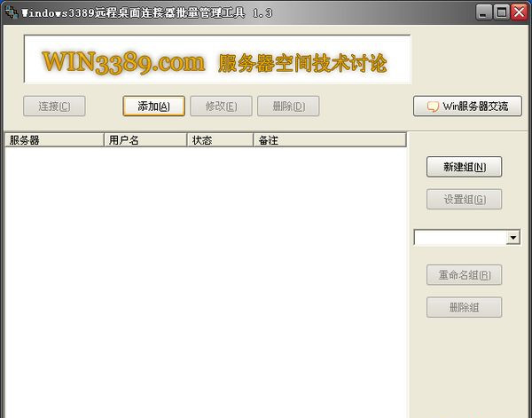The width and height of the screenshot is (532, 418).
Task: Click the application icon in title bar
Action: coord(12,12)
